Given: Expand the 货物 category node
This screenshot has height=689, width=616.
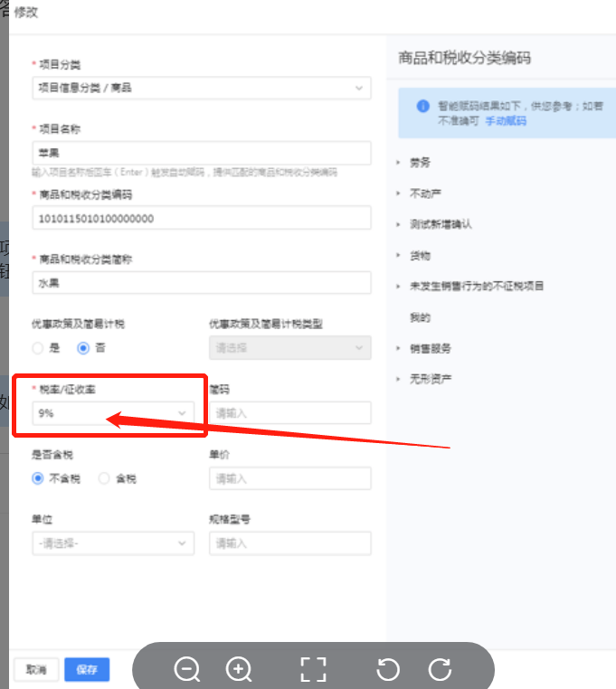Looking at the screenshot, I should pos(399,255).
